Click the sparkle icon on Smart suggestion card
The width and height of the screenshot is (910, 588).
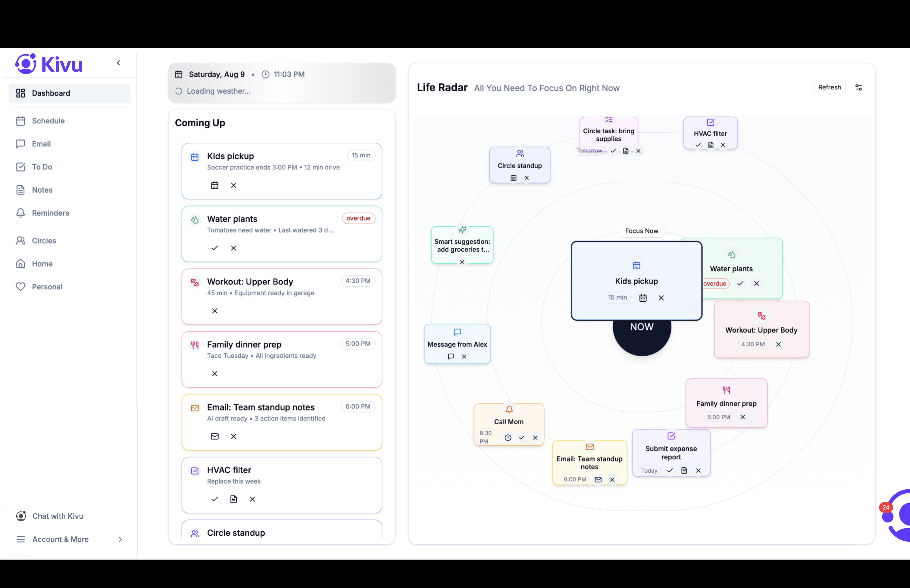coord(462,230)
